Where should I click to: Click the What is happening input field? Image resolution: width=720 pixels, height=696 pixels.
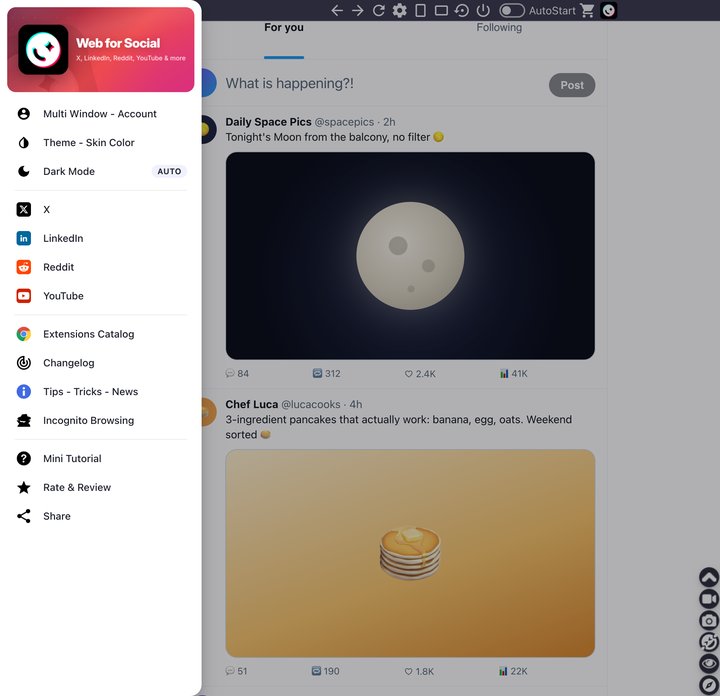(290, 84)
